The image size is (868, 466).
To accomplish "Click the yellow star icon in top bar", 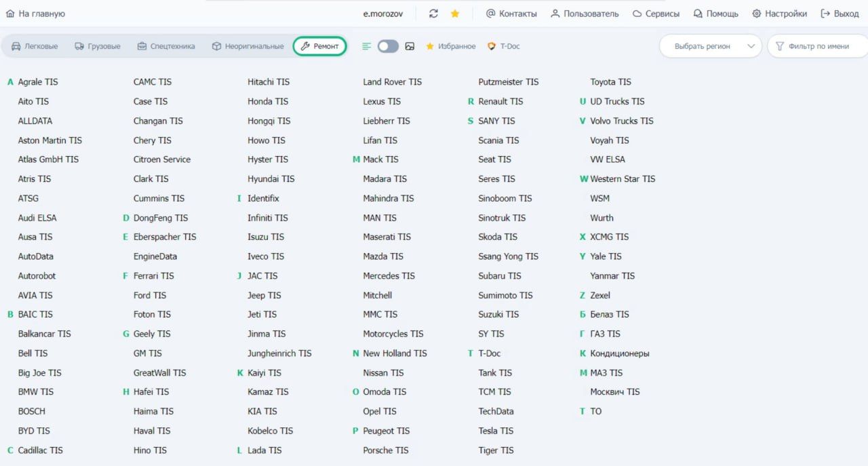I will pyautogui.click(x=455, y=14).
